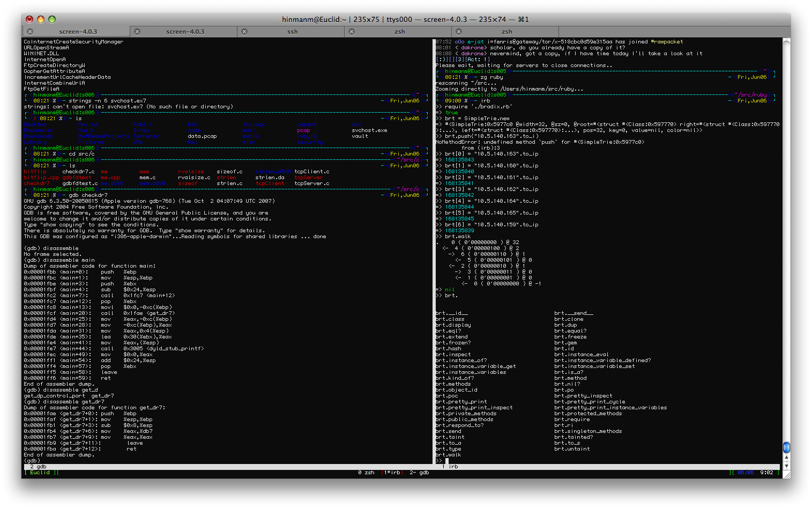Close the terminal window with the red button

coord(29,19)
